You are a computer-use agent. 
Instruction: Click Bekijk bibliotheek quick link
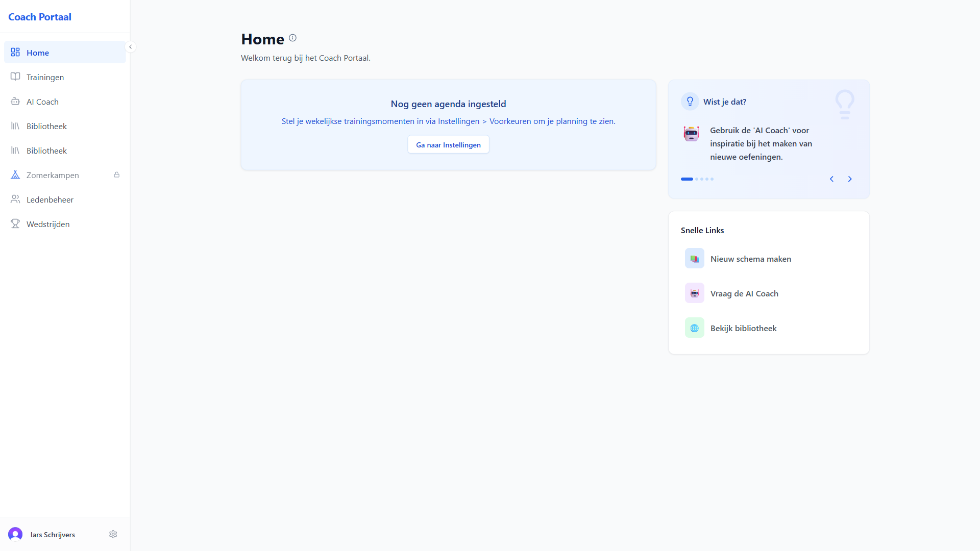point(743,328)
